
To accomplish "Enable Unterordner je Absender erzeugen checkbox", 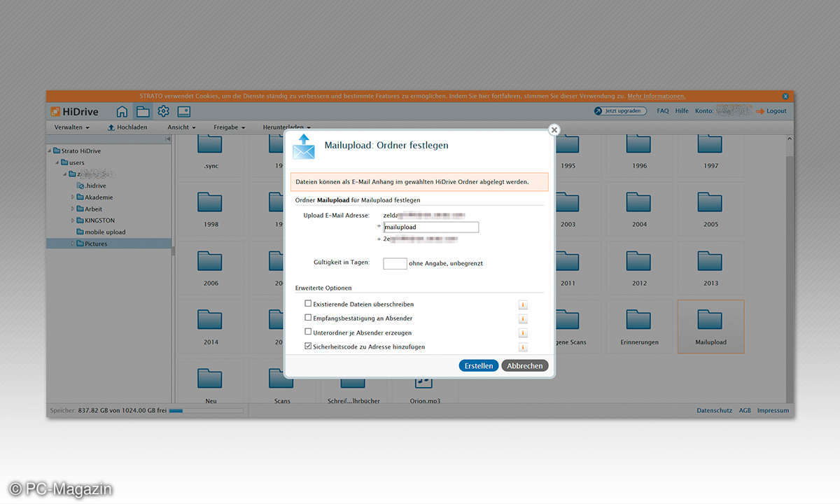I will (x=308, y=332).
